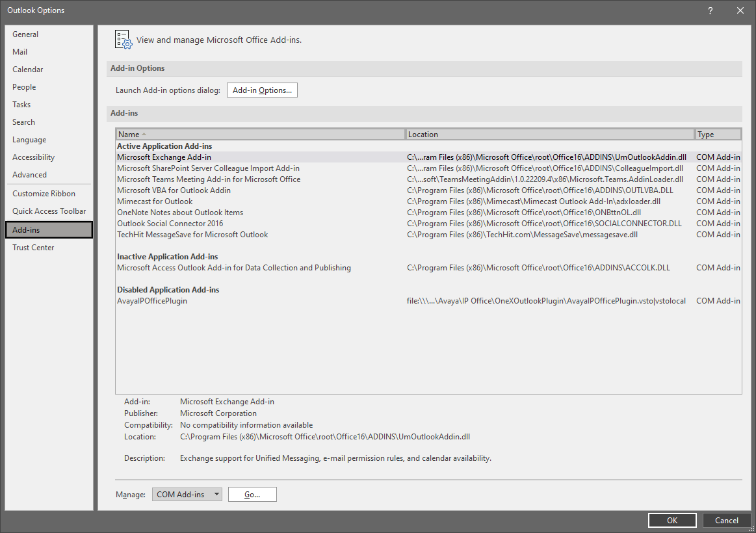Screen dimensions: 756x533
Task: Click the Go button next to Manage
Action: (x=252, y=495)
